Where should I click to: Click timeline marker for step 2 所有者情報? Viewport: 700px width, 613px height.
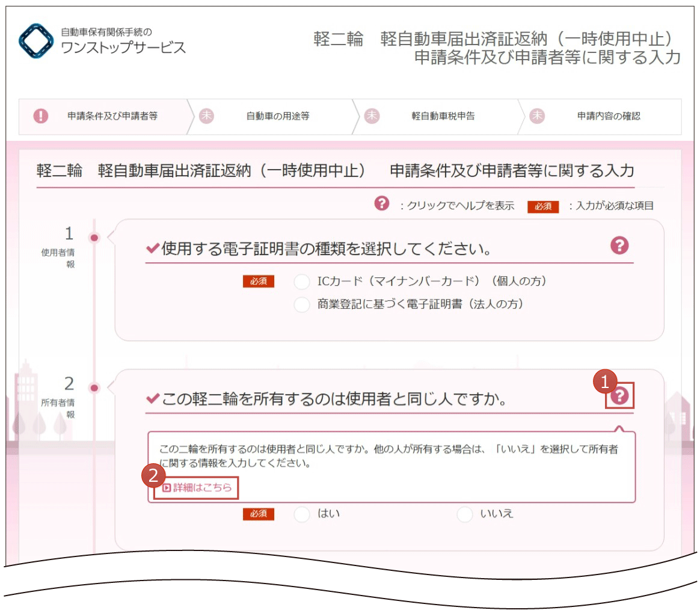[x=94, y=387]
